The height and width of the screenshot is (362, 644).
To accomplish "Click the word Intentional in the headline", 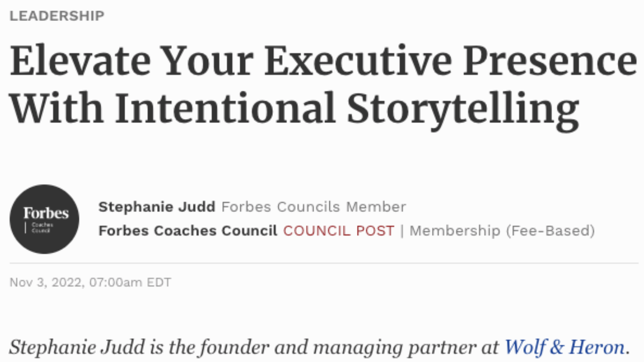I will coord(225,108).
